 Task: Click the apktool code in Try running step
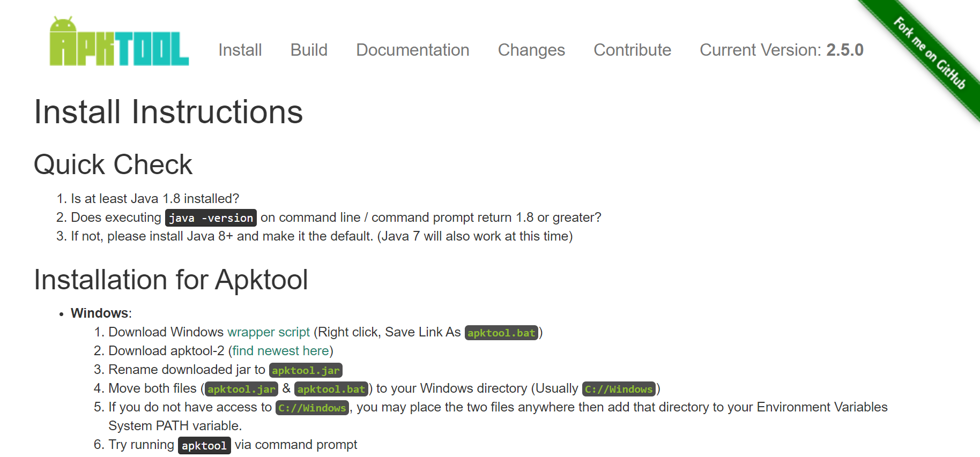pos(204,446)
